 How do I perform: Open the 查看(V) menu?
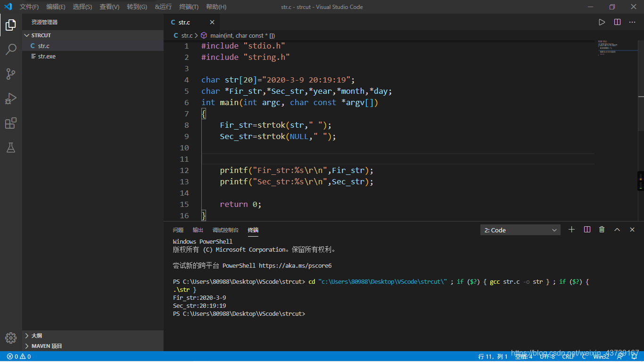109,7
